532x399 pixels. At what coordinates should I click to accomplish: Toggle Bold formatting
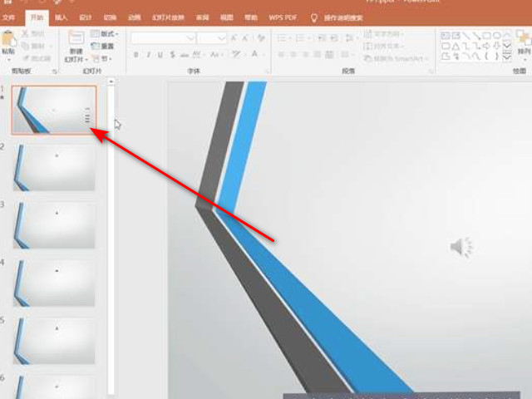(x=136, y=55)
